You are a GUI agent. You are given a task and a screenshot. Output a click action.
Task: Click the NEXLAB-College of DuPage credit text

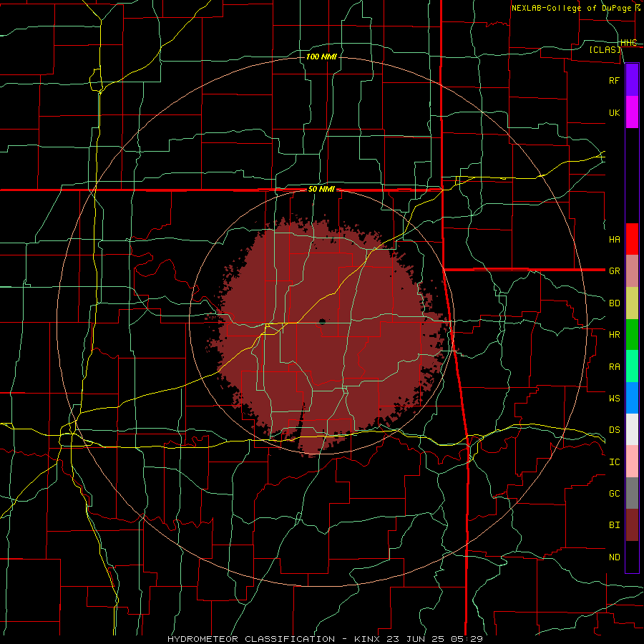tap(571, 8)
